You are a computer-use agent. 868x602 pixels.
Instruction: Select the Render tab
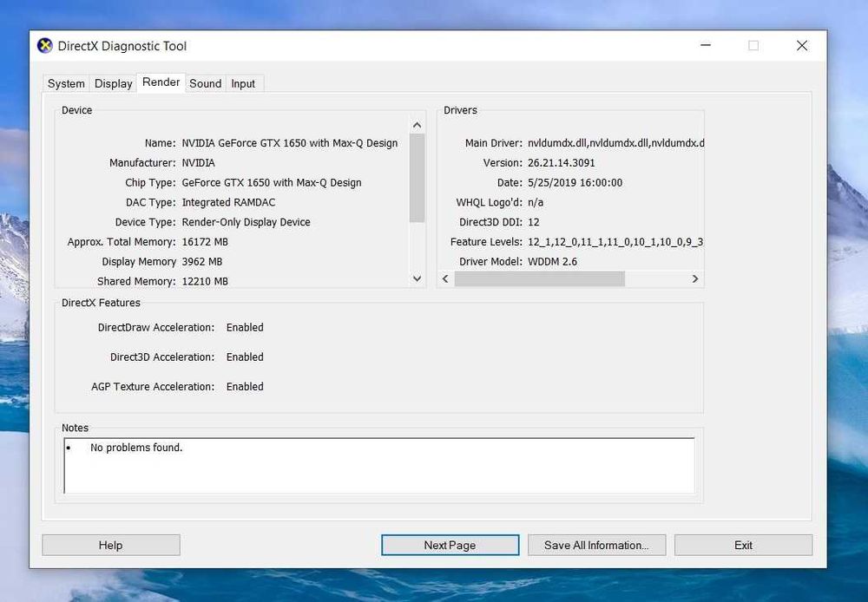coord(161,82)
